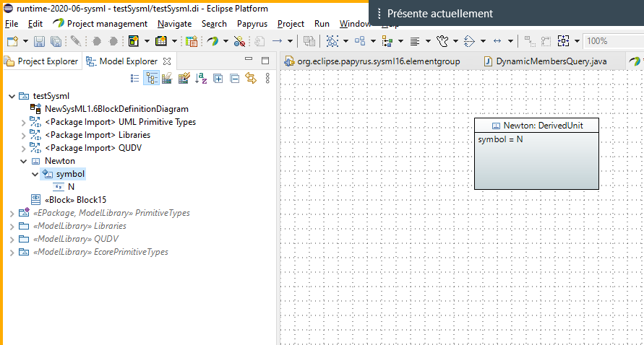Click the ghost-shaped Show/Hide toolbar icon
This screenshot has width=644, height=345.
pos(442,41)
